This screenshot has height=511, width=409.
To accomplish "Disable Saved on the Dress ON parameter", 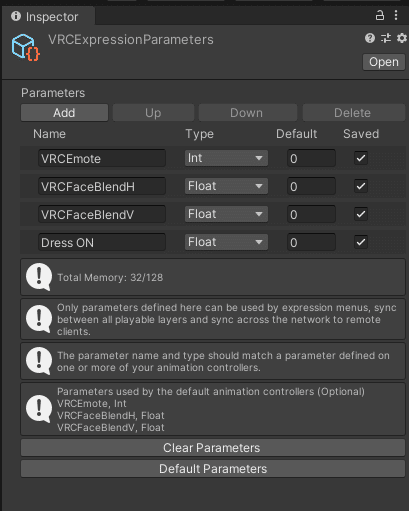I will 361,242.
